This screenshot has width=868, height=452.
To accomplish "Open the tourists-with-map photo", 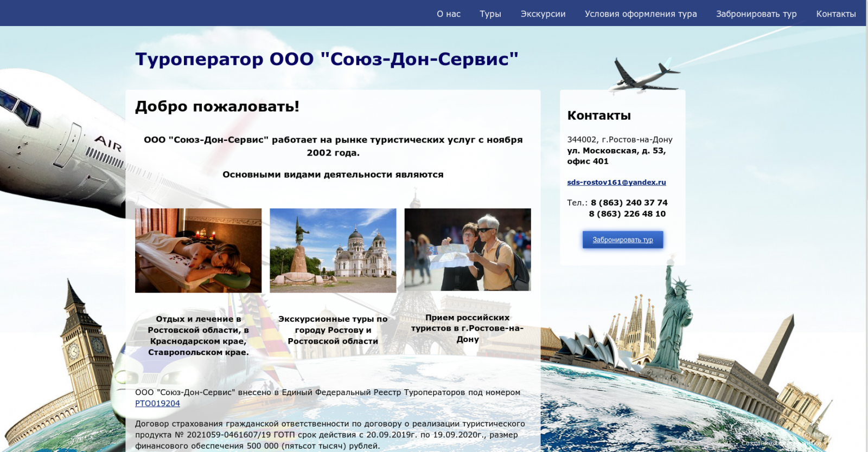I will (x=468, y=249).
